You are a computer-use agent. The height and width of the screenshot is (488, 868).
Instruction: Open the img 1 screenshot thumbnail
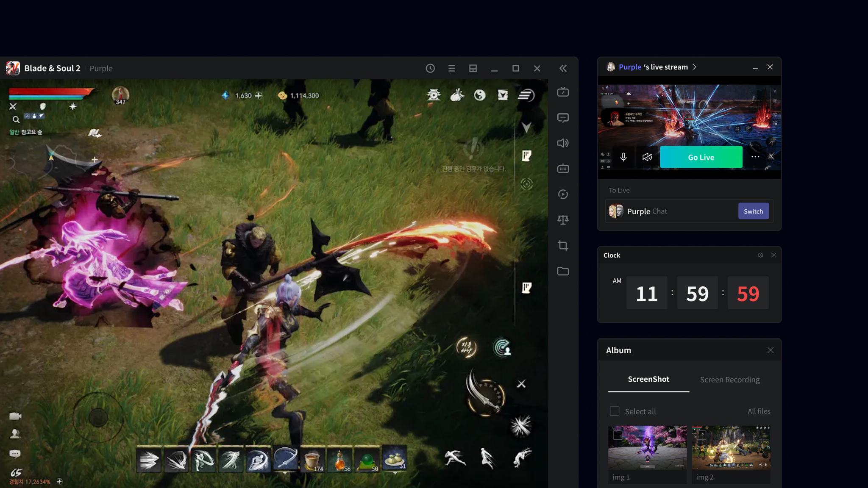click(647, 447)
